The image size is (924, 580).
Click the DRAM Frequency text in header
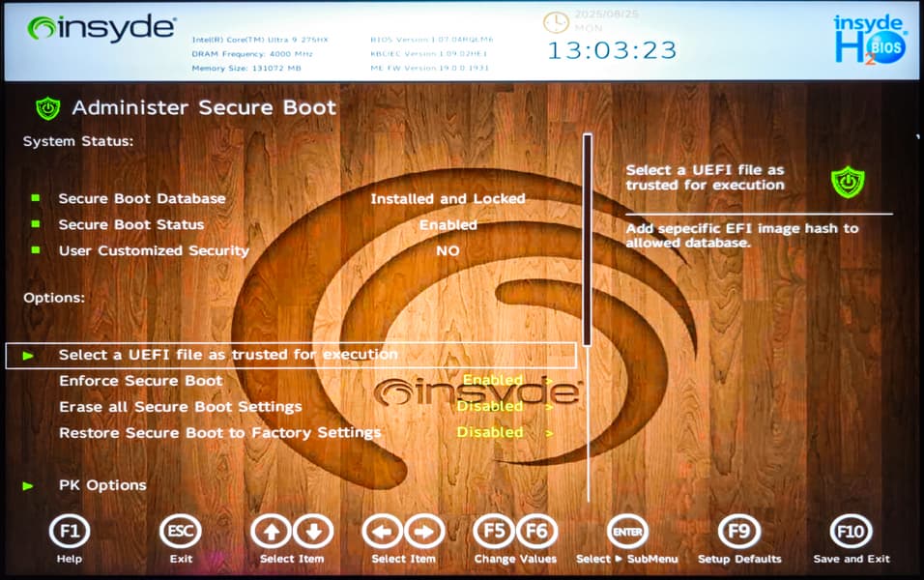(x=252, y=53)
